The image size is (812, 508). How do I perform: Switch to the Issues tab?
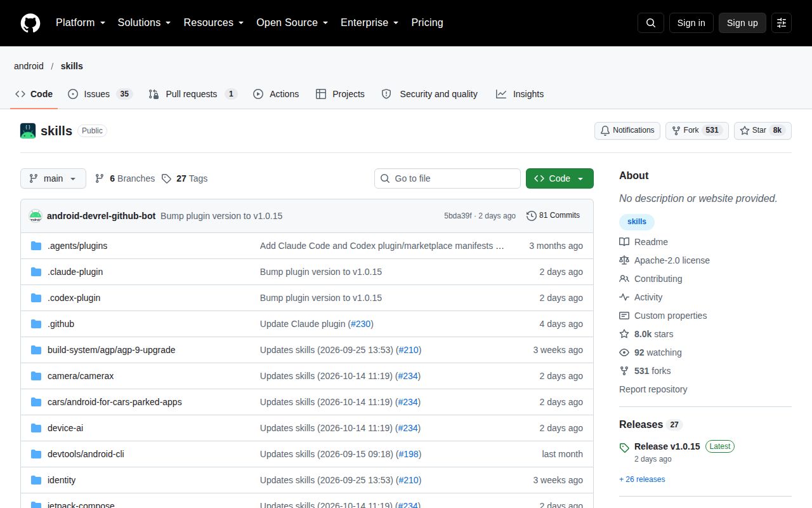pyautogui.click(x=100, y=94)
